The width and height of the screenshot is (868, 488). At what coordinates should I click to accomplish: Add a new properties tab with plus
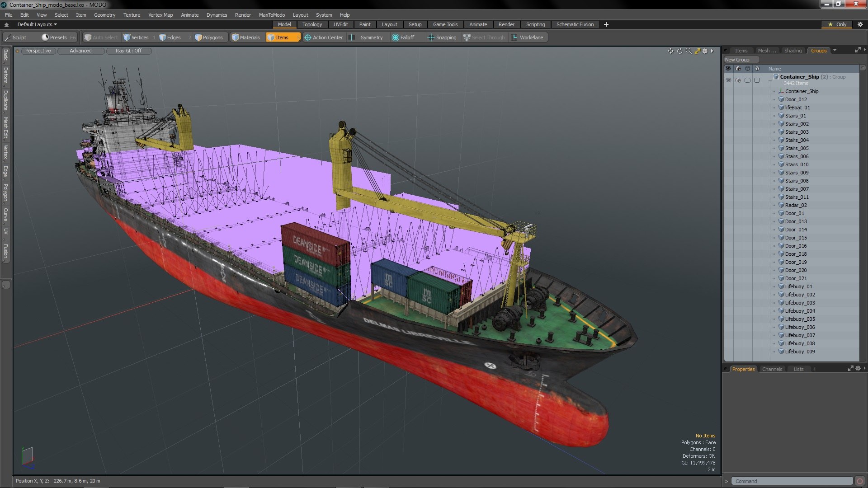pyautogui.click(x=815, y=369)
